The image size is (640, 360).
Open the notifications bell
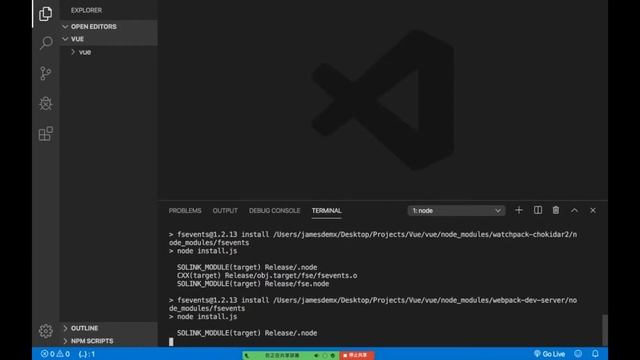596,354
